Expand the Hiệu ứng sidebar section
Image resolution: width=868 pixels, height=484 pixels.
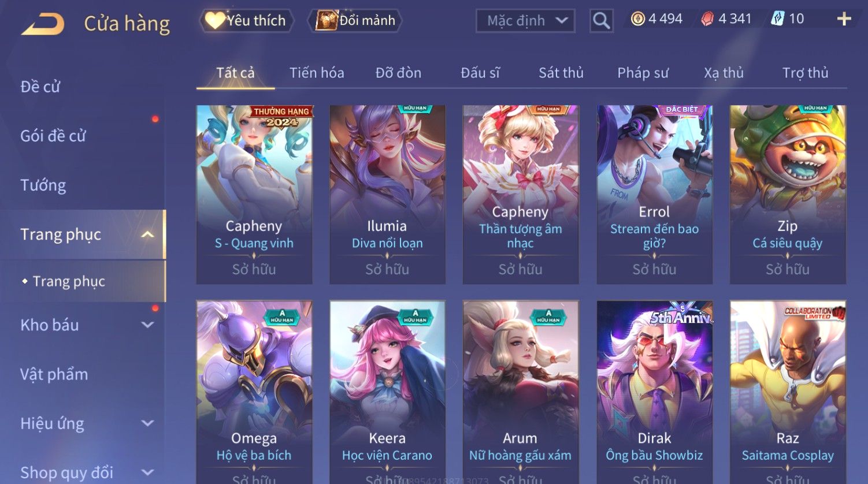pyautogui.click(x=147, y=423)
